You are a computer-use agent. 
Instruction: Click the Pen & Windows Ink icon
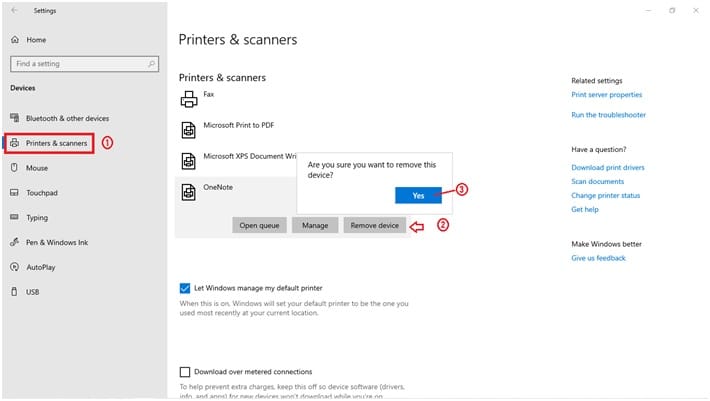(14, 242)
